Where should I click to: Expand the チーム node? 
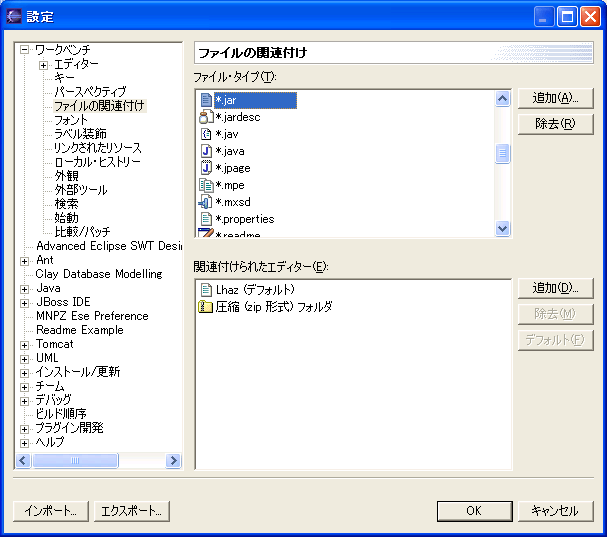pyautogui.click(x=24, y=387)
